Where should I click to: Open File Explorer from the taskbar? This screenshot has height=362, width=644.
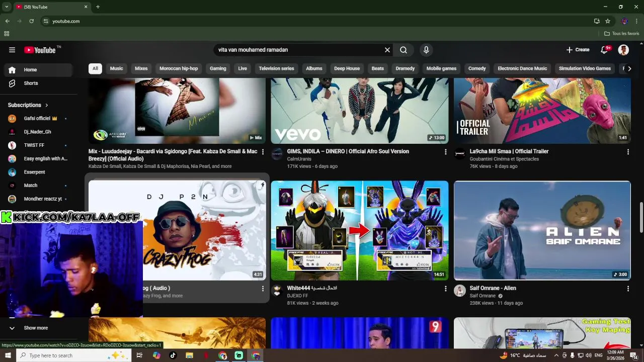[x=189, y=355]
